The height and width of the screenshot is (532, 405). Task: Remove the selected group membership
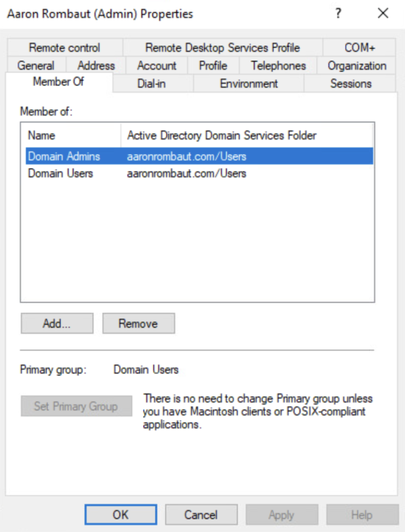coord(138,324)
